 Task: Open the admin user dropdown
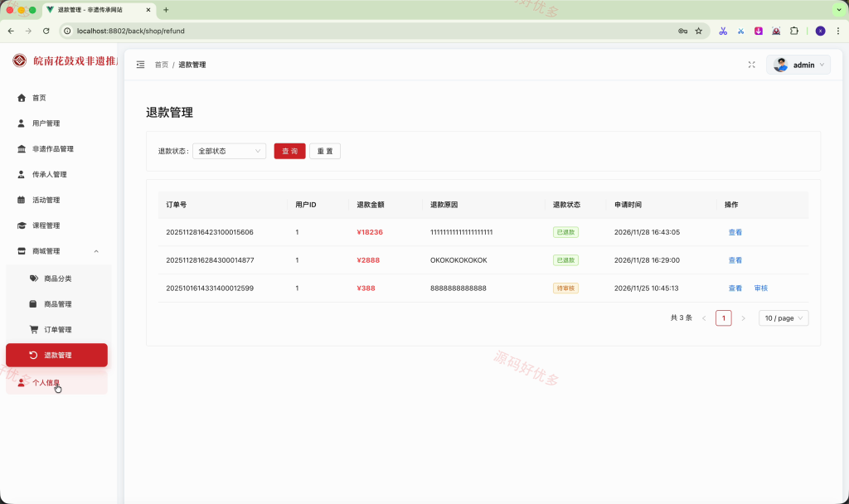[798, 65]
